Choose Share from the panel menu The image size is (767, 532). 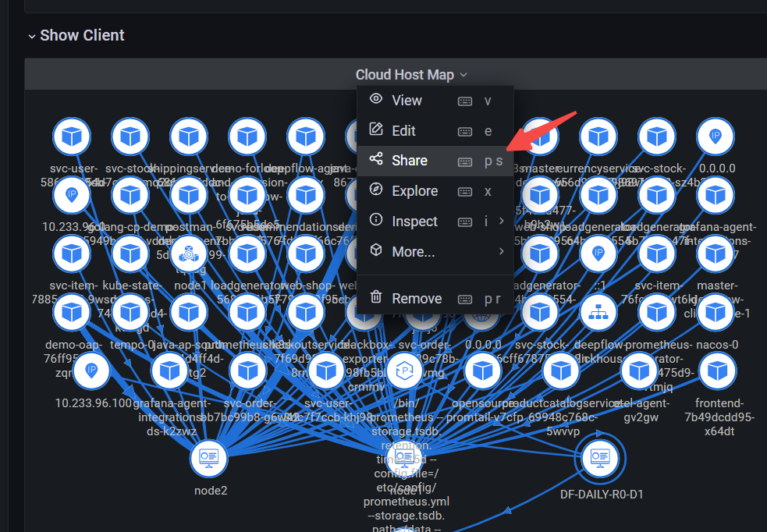[x=410, y=161]
